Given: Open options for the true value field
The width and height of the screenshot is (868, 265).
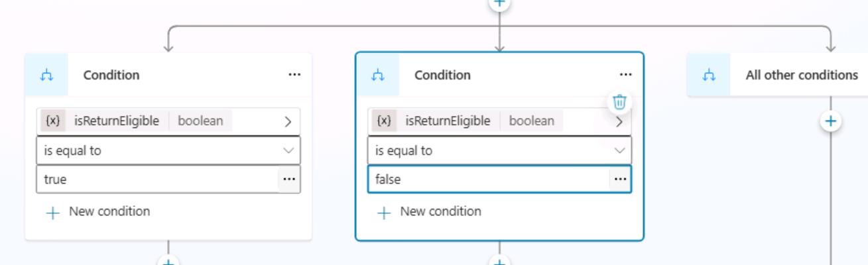Looking at the screenshot, I should point(288,179).
